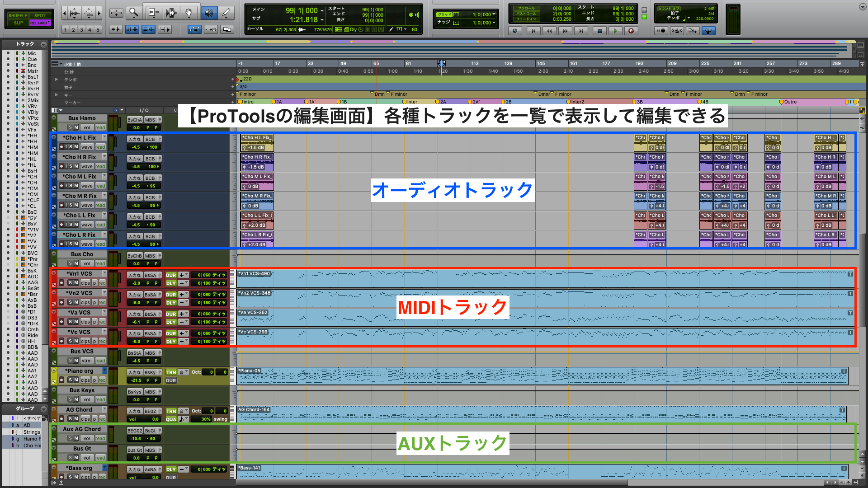Toggle Link Track and Edit Selection

click(148, 29)
